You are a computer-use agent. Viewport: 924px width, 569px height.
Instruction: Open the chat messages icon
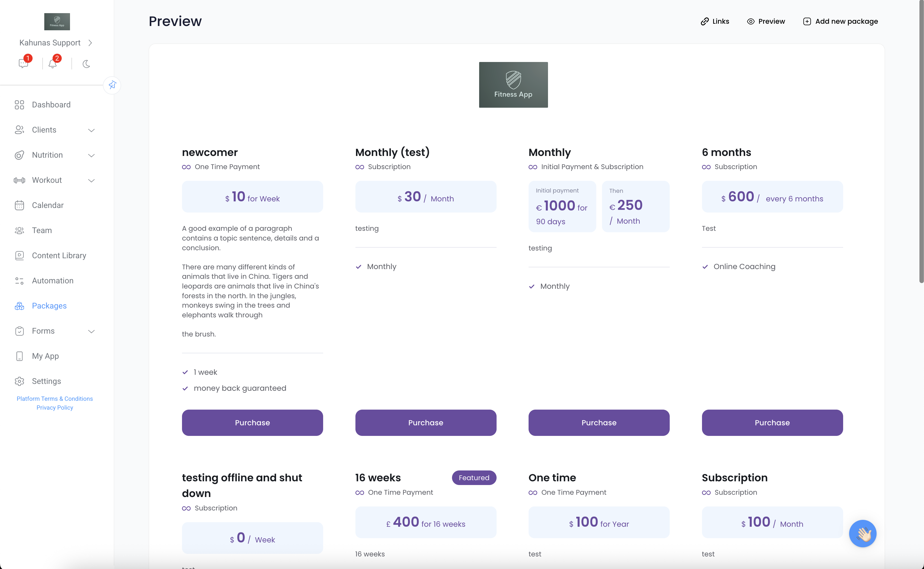point(23,64)
